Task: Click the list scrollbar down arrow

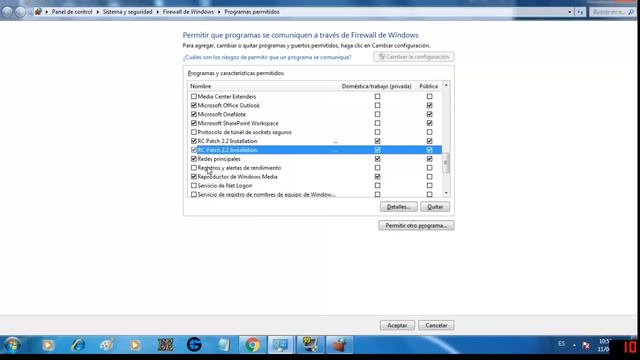Action: [x=446, y=193]
